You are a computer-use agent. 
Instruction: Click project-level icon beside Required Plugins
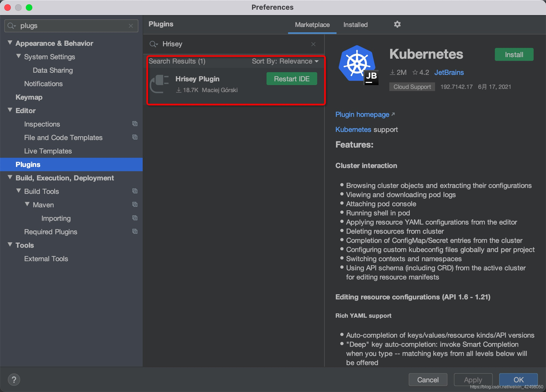pos(135,232)
